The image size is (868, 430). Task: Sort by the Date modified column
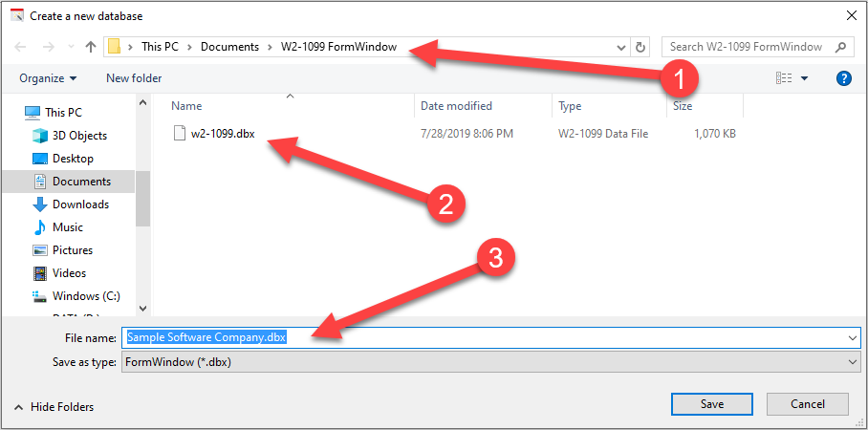[x=456, y=106]
